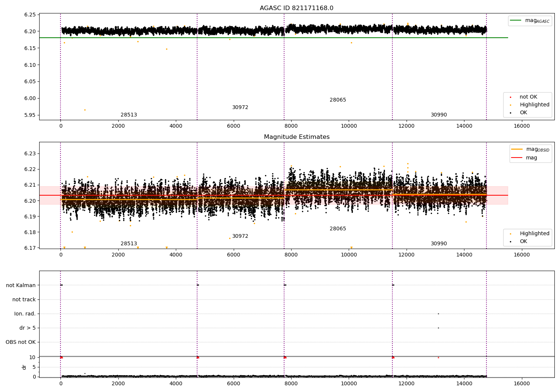Click obsid label 28065 in Magnitude Estimates plot
This screenshot has width=560, height=392.
(338, 229)
